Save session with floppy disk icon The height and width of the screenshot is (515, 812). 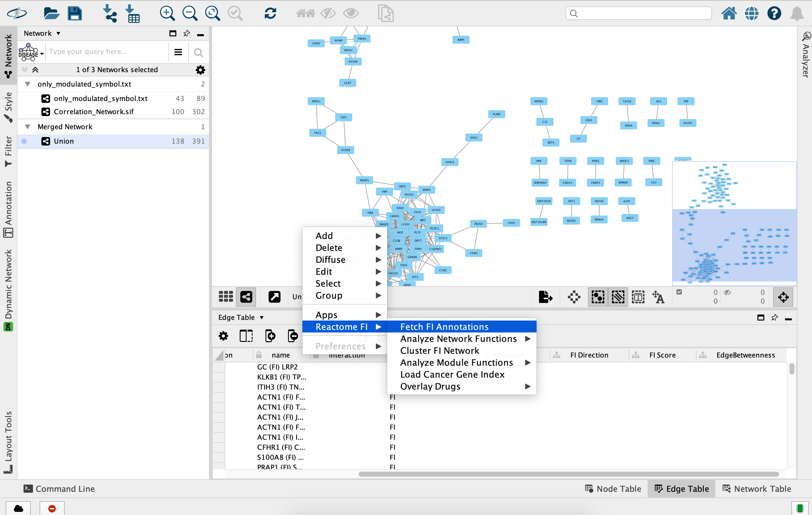75,13
